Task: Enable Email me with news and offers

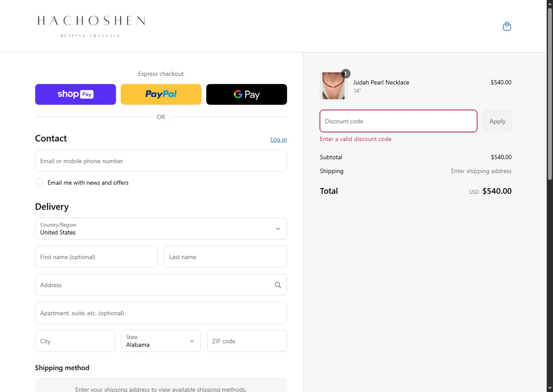Action: tap(39, 182)
